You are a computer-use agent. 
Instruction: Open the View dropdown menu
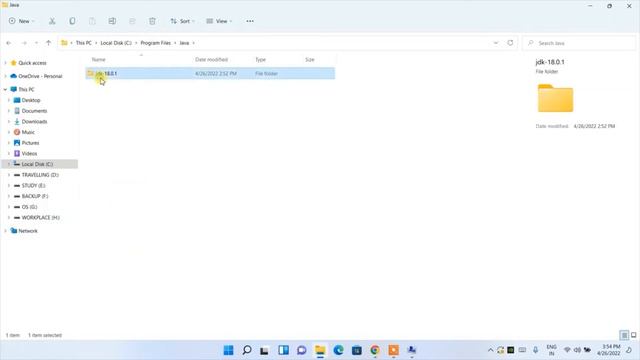point(219,21)
